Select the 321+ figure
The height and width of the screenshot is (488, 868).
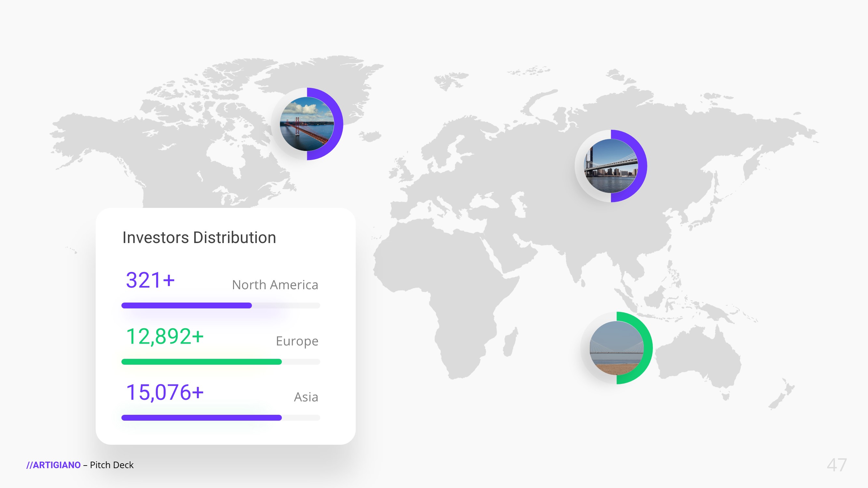(x=150, y=280)
